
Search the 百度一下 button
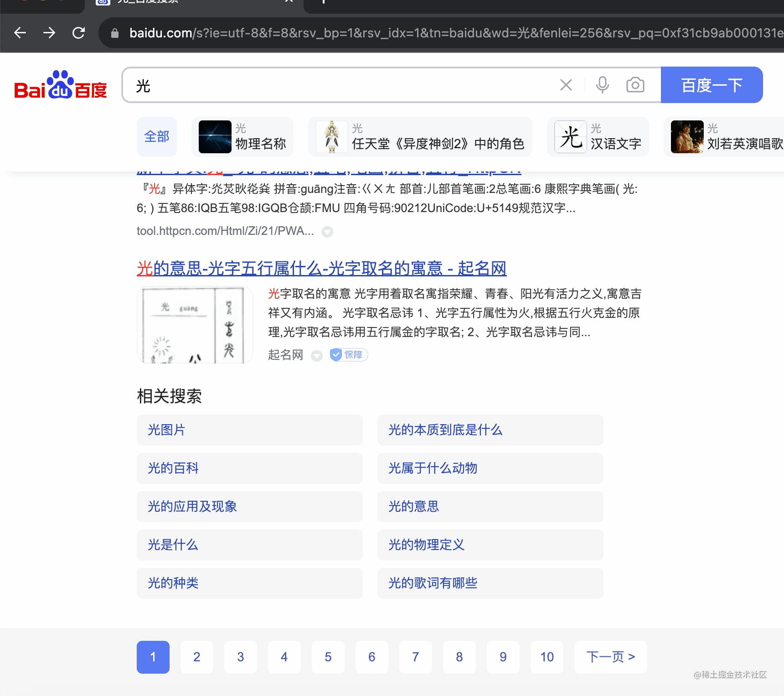point(712,85)
